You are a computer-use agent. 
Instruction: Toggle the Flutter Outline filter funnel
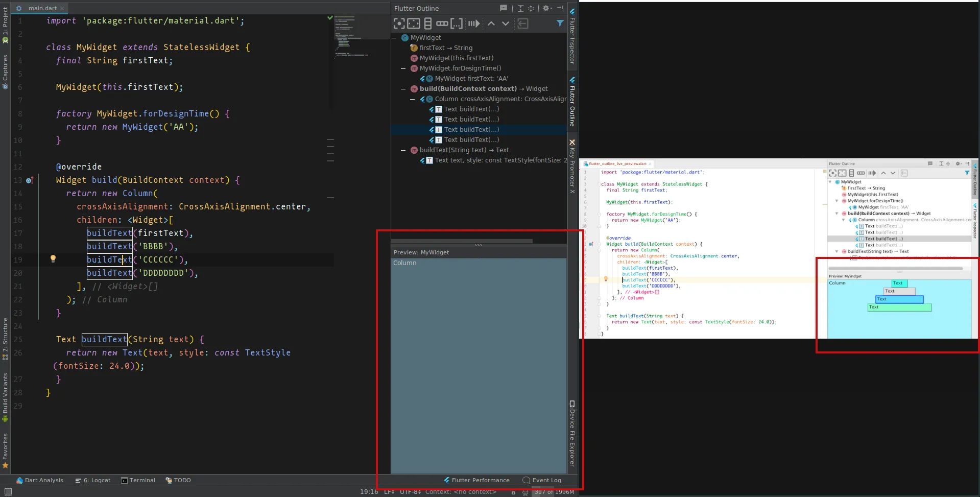pos(560,23)
